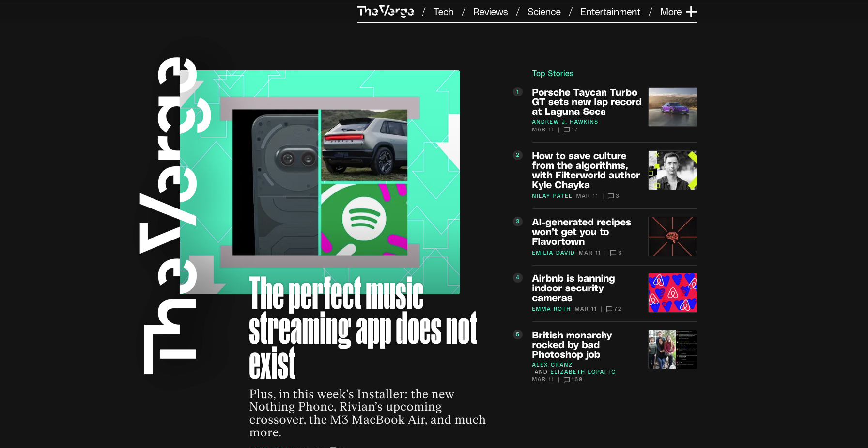Navigate to the Entertainment section
The width and height of the screenshot is (868, 448).
tap(610, 12)
